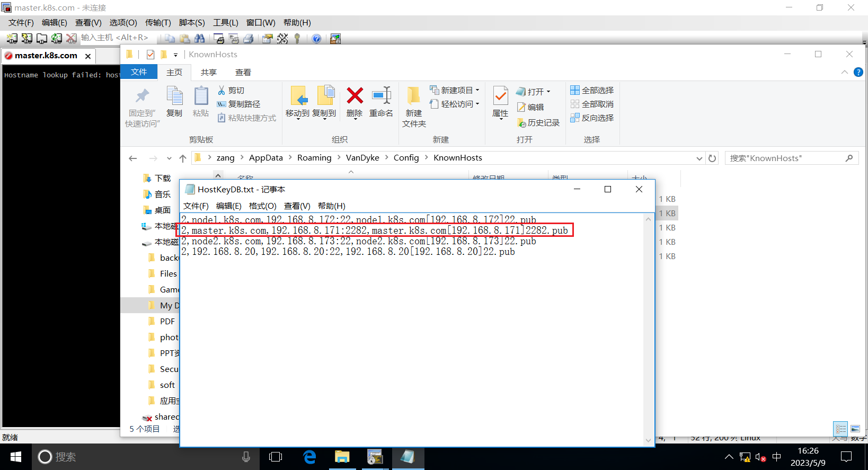Image resolution: width=868 pixels, height=470 pixels.
Task: Click the node2.k8s.com line in Notepad
Action: (x=359, y=241)
